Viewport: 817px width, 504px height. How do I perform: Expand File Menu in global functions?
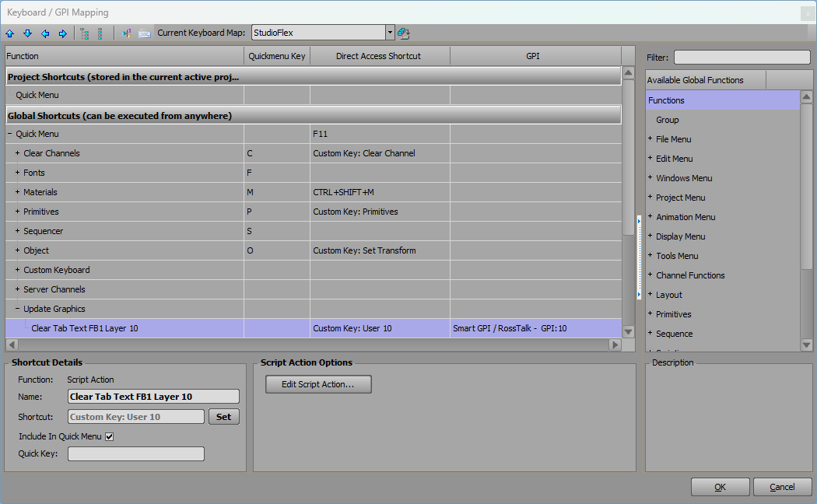(x=650, y=138)
